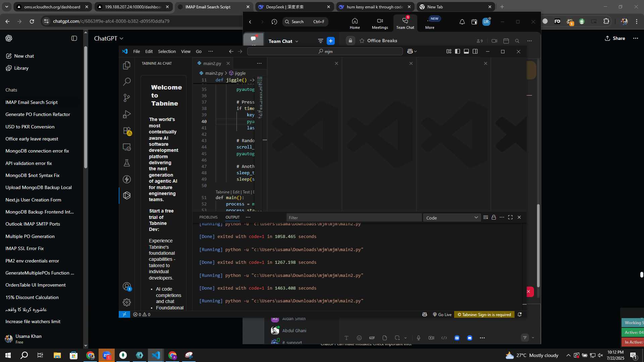The height and width of the screenshot is (362, 644).
Task: Open the File menu in VS Code
Action: coord(137,51)
